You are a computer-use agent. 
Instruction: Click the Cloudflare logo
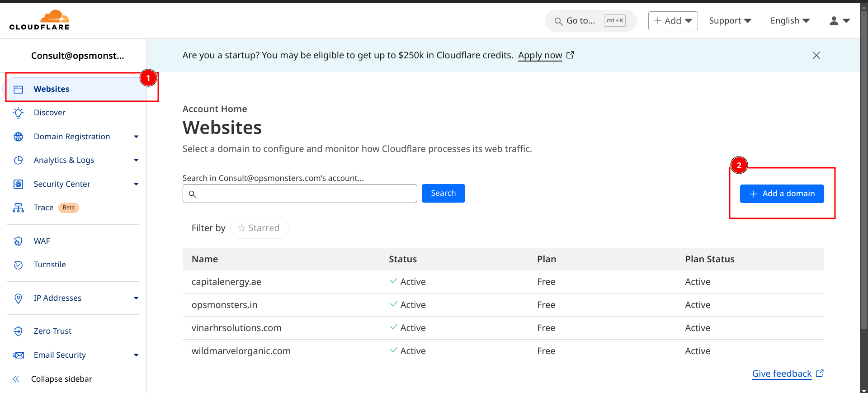click(39, 20)
